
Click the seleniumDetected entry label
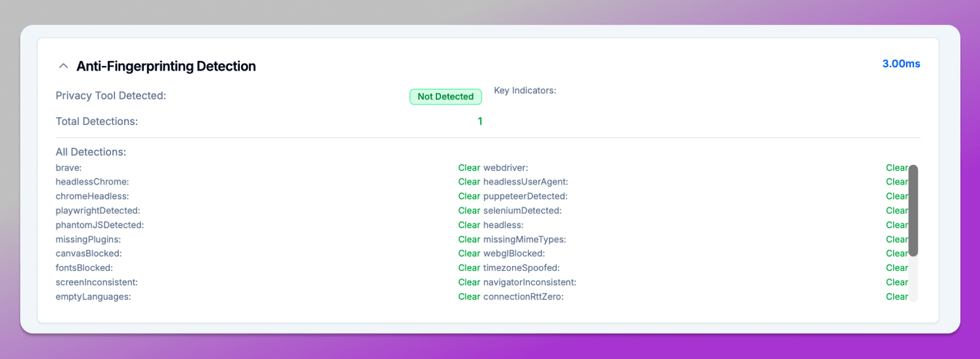pyautogui.click(x=522, y=211)
